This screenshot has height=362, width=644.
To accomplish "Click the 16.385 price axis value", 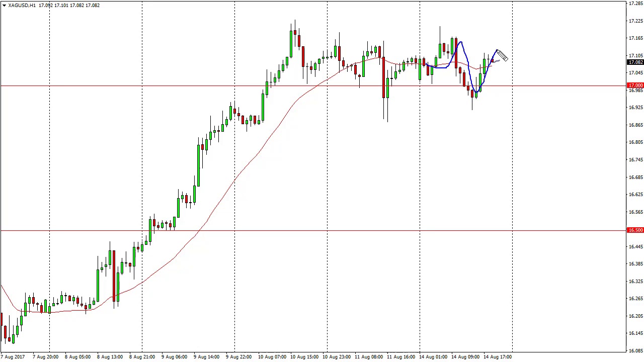I will 635,264.
